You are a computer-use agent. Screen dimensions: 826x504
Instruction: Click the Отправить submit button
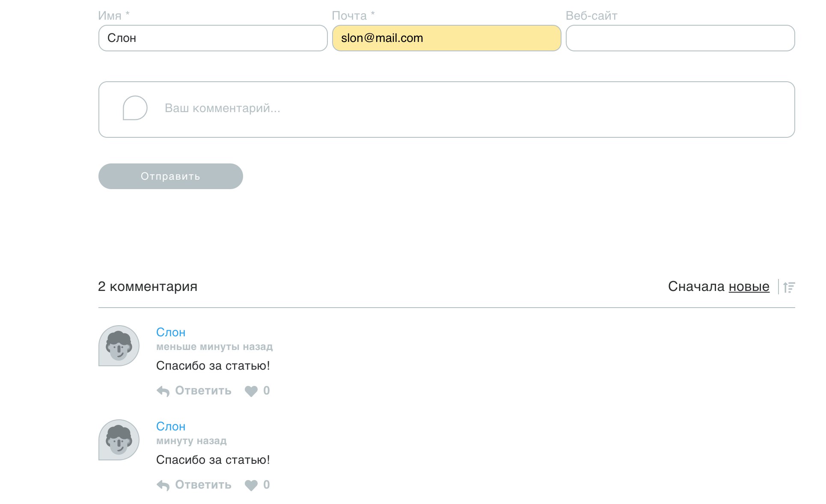(171, 176)
